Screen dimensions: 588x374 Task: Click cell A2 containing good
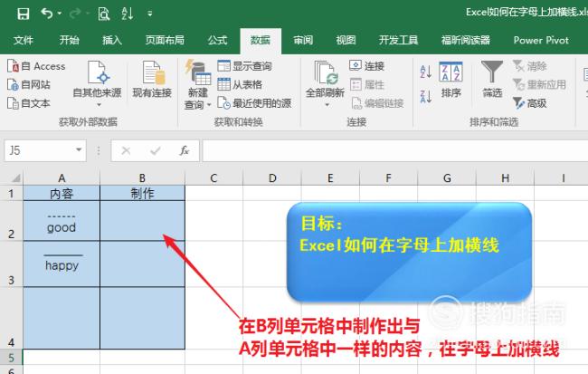62,221
